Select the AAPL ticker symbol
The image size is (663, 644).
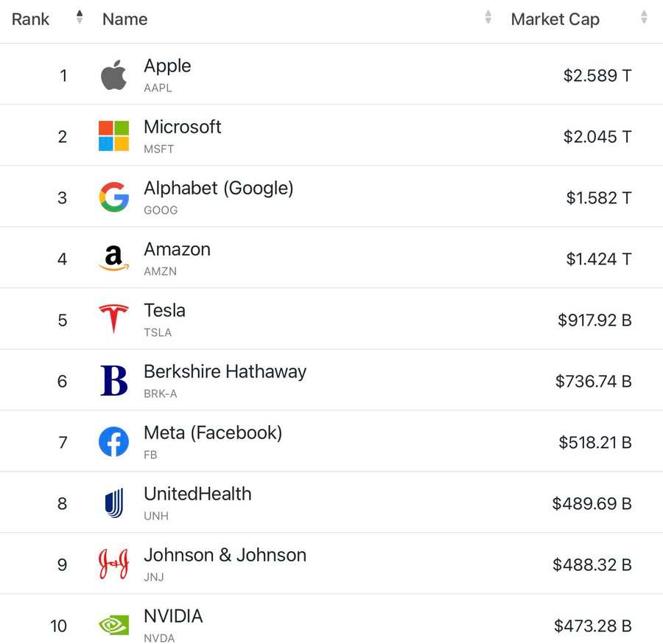(158, 88)
